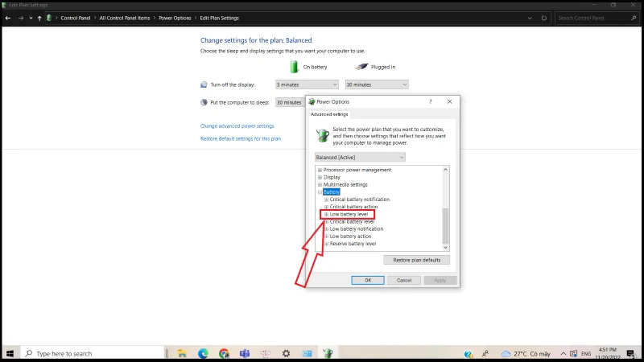
Task: Click the Help question mark in Power Options
Action: point(430,102)
